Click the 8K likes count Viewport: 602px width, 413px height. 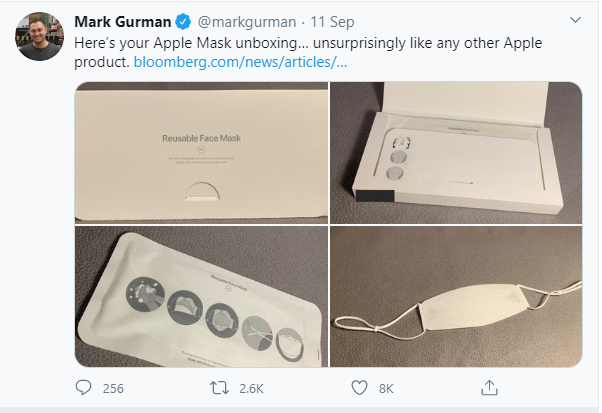[386, 388]
